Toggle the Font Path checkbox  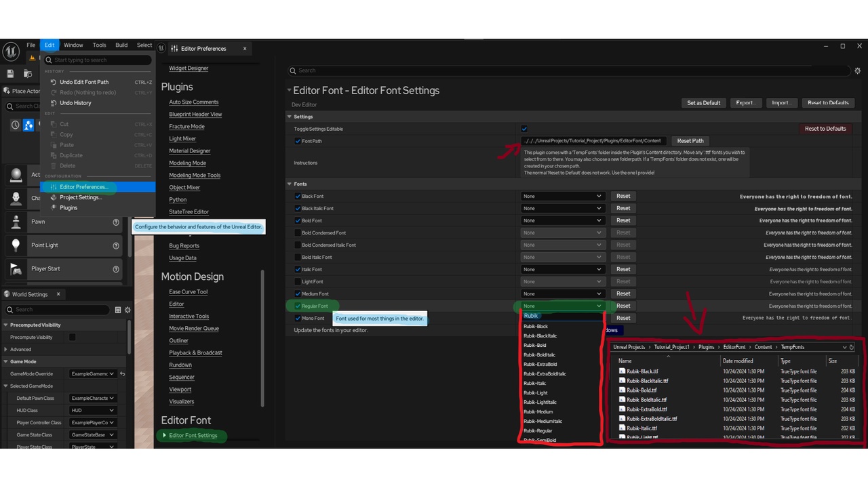click(x=298, y=141)
